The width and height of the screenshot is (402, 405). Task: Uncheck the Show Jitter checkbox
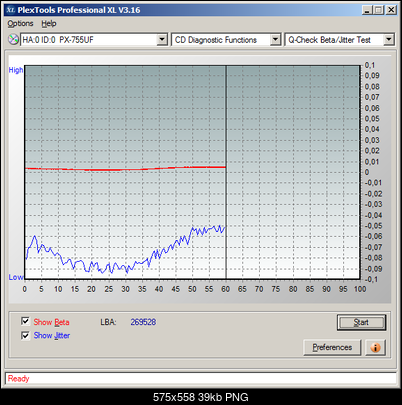[25, 335]
